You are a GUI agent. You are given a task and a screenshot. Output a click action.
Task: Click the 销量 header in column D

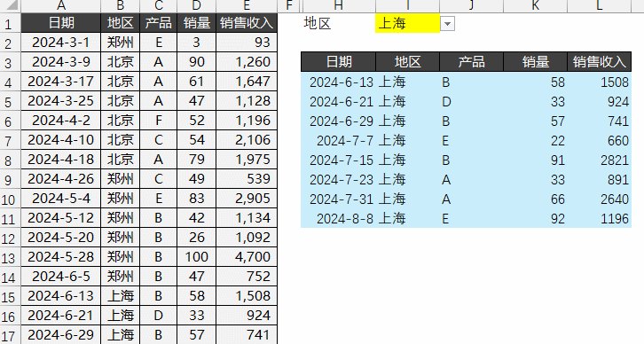pos(197,23)
